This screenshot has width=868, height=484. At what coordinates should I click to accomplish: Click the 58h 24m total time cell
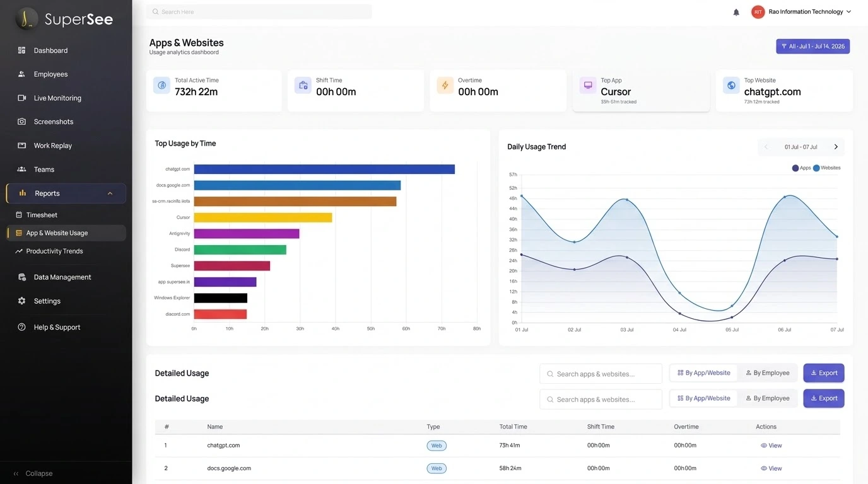coord(510,468)
